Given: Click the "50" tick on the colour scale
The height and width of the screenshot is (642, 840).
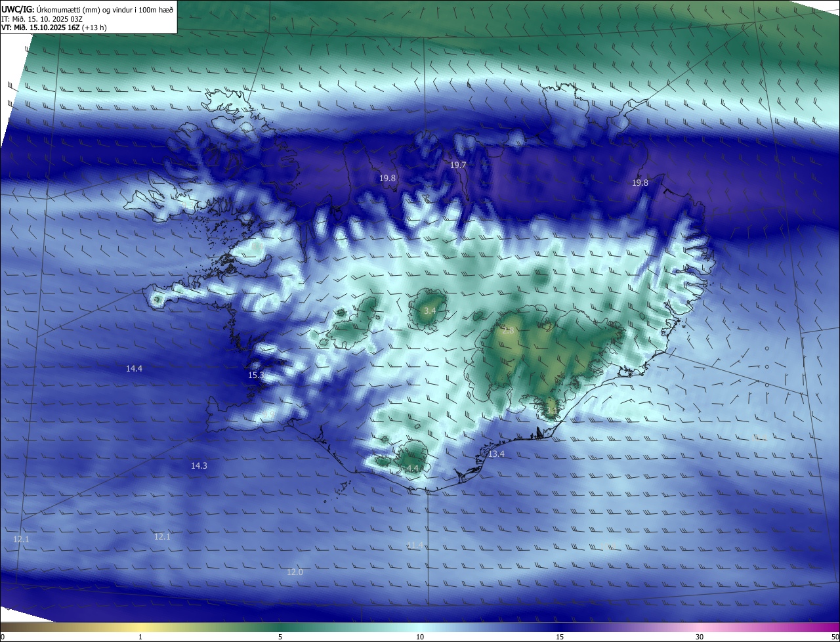Looking at the screenshot, I should pos(835,637).
